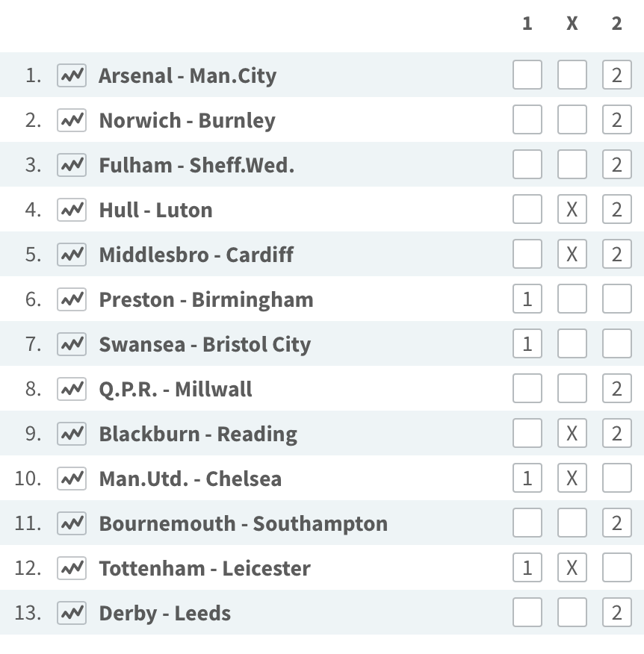
Task: Uncheck the X box for Middlesbro - Cardiff
Action: tap(572, 254)
